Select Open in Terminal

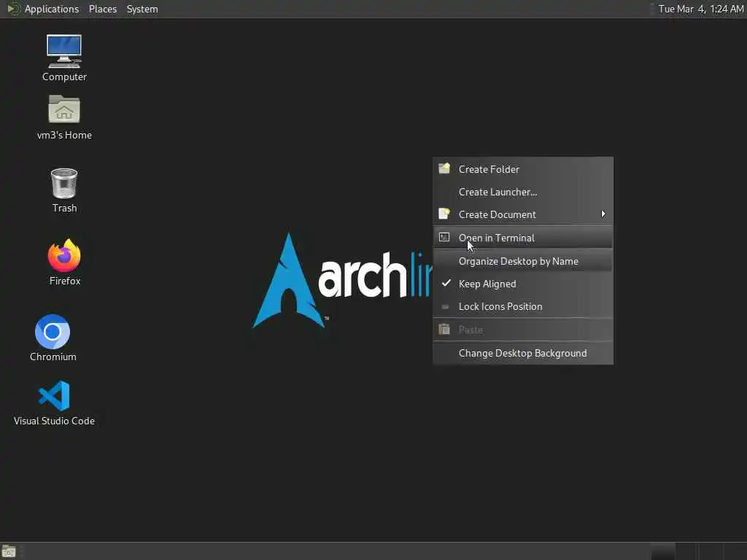522,238
